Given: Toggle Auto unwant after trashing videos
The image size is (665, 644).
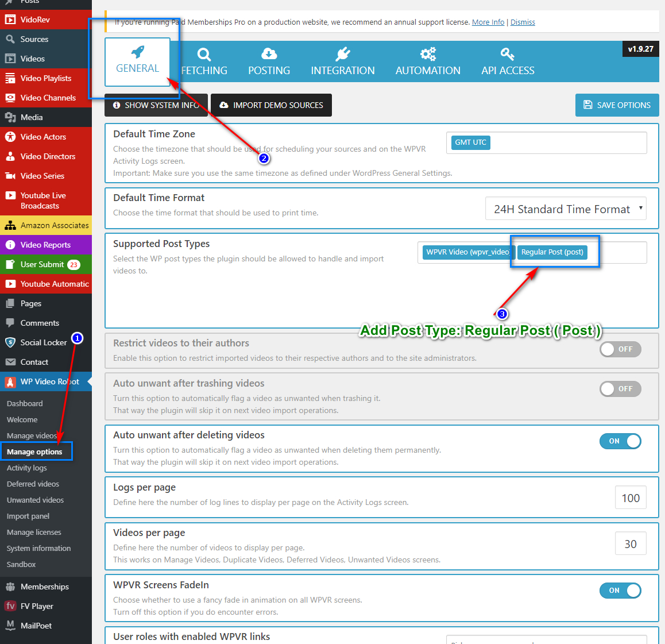Looking at the screenshot, I should (620, 389).
